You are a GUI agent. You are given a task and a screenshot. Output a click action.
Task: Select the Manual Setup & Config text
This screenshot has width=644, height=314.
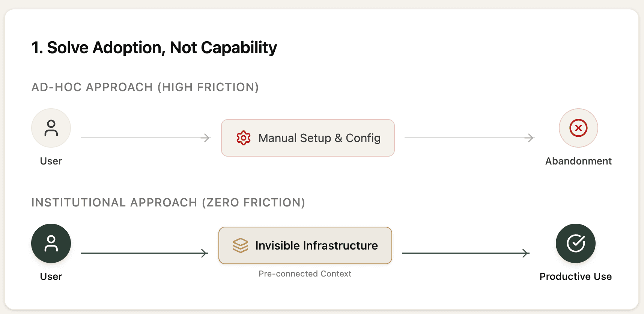coord(319,138)
